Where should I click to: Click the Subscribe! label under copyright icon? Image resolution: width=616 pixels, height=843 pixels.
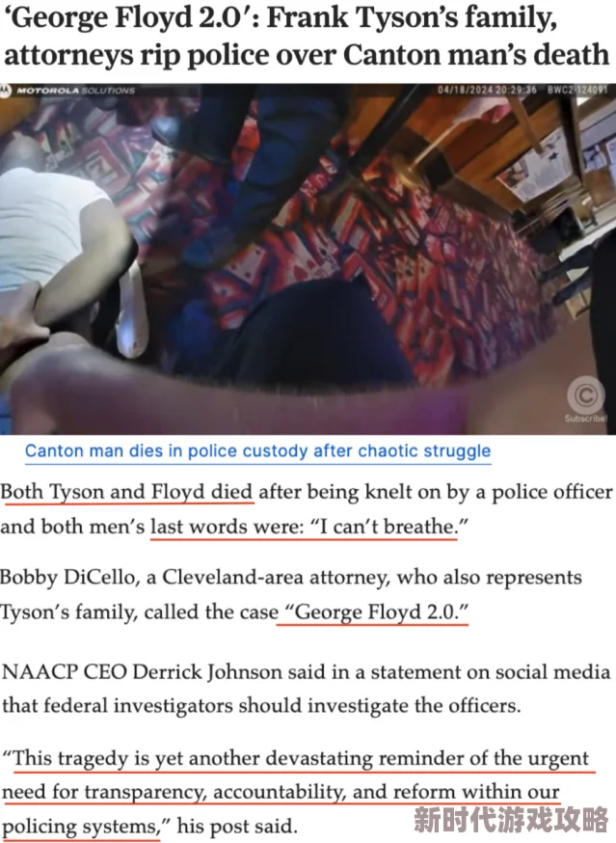point(585,419)
